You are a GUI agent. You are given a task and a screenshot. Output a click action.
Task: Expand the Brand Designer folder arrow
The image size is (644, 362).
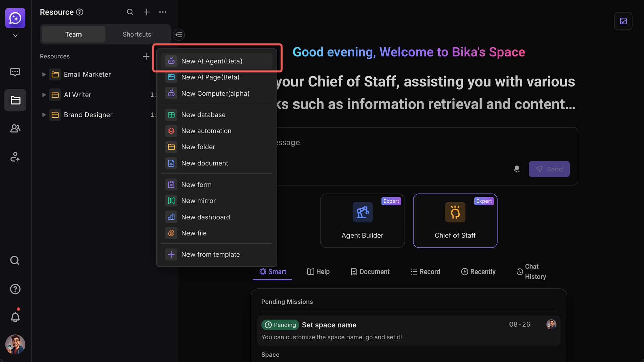(44, 115)
